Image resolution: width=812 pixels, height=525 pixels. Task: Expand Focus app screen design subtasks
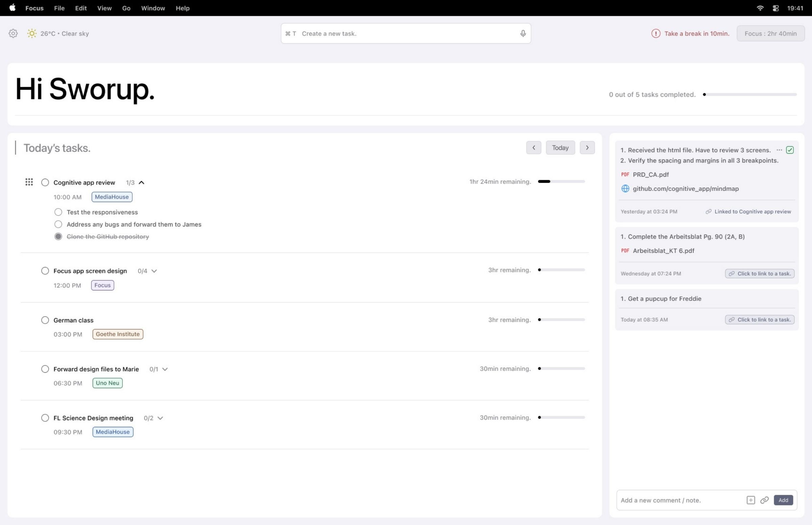coord(154,271)
